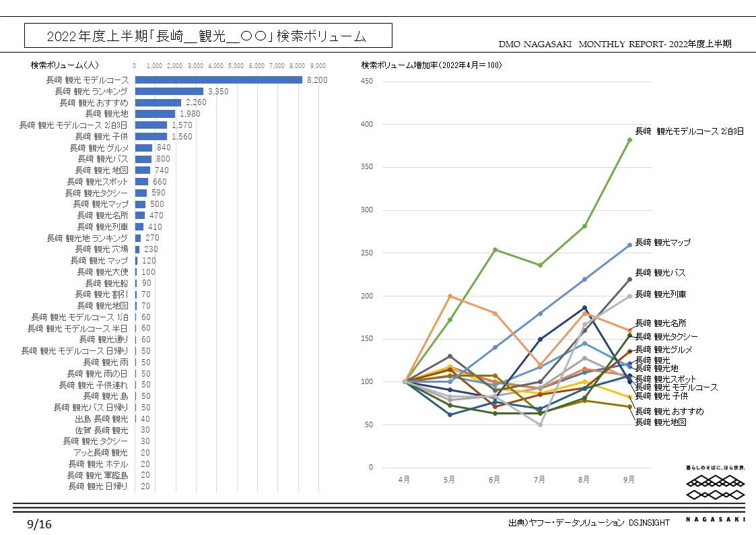Image resolution: width=756 pixels, height=535 pixels.
Task: Click the '250' y-axis tick label
Action: [367, 253]
